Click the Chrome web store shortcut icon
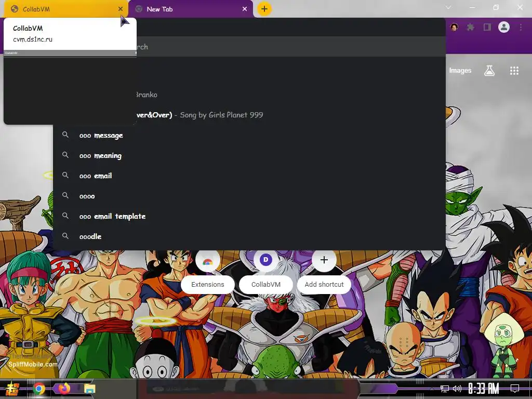This screenshot has width=532, height=399. pyautogui.click(x=208, y=261)
